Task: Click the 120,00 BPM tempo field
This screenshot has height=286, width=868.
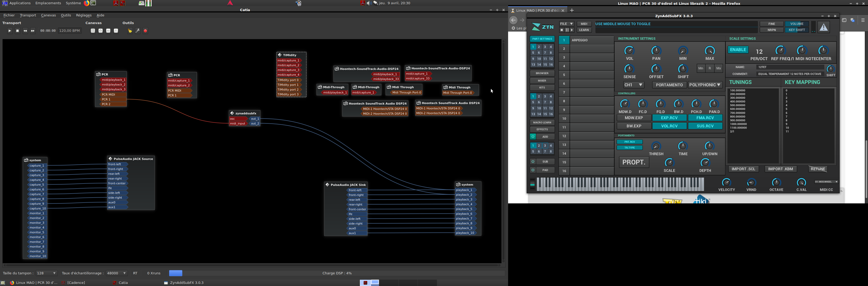Action: tap(69, 31)
